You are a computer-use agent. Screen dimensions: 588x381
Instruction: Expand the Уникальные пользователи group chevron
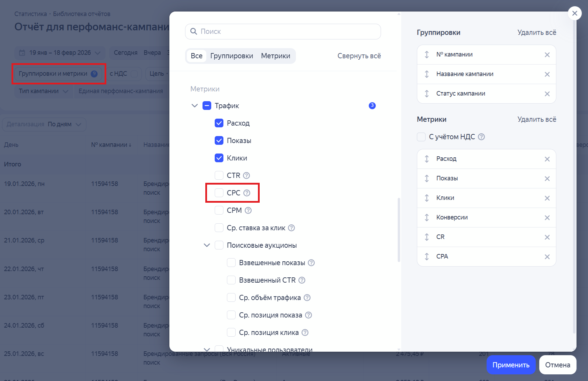(207, 349)
